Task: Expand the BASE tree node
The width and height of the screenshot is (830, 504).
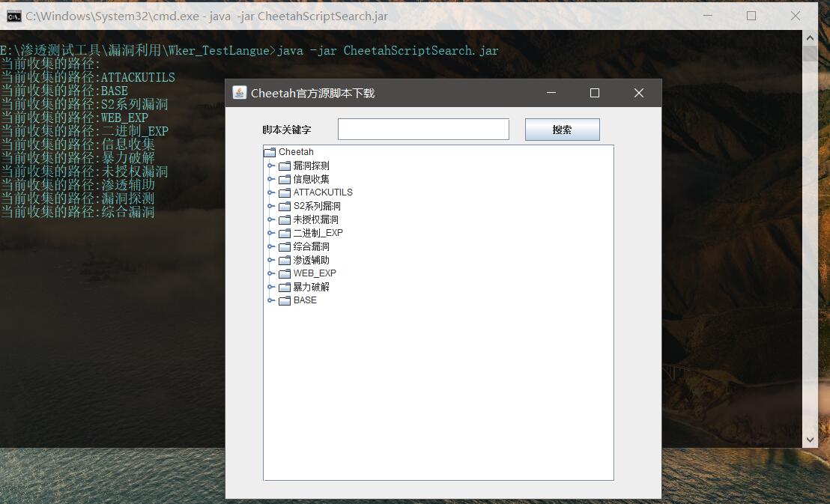Action: click(271, 300)
